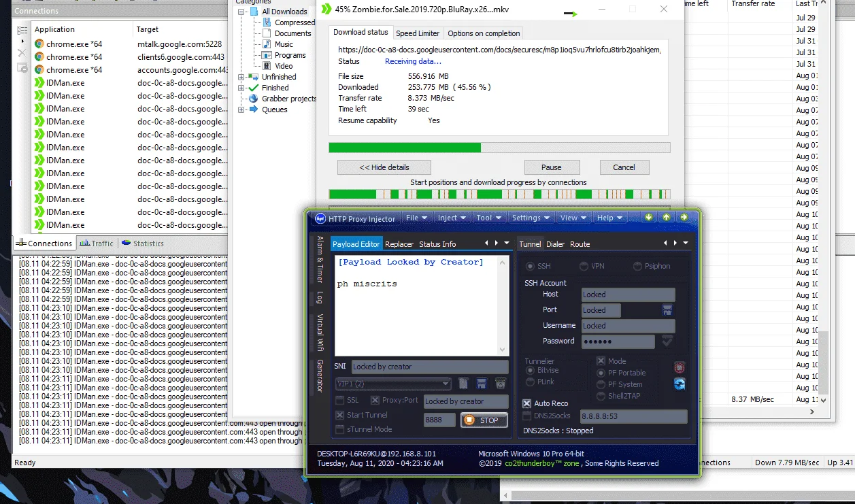The height and width of the screenshot is (504, 855).
Task: Click the rule window icon in the Connections sidebar
Action: pyautogui.click(x=22, y=68)
